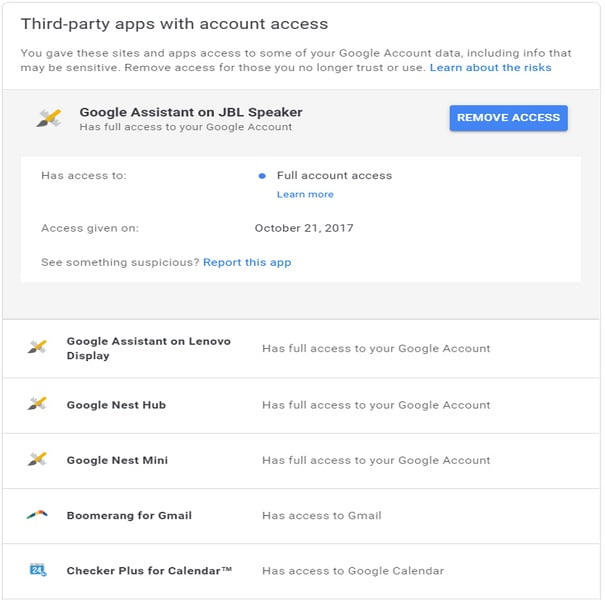Click the Google Assistant on JBL Speaker icon

tap(49, 118)
